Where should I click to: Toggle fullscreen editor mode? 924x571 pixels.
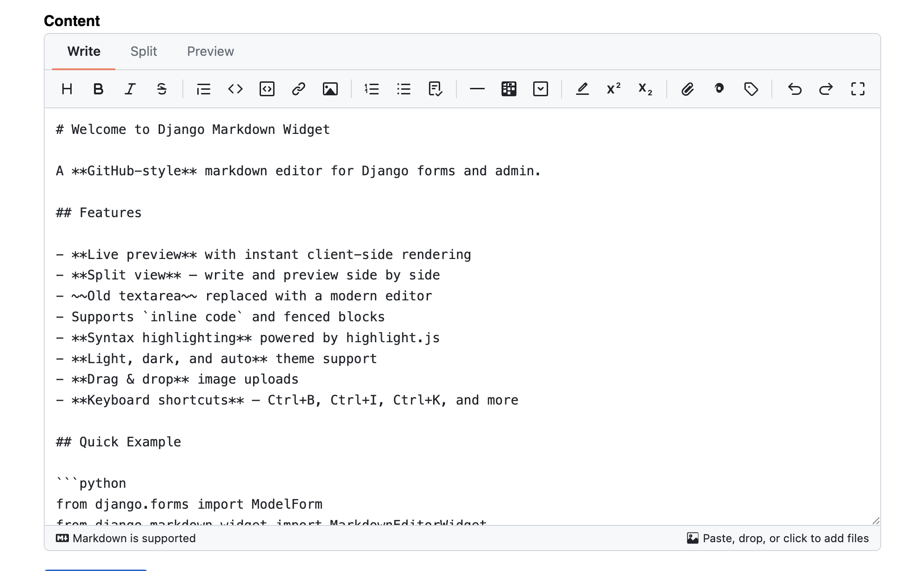click(857, 89)
